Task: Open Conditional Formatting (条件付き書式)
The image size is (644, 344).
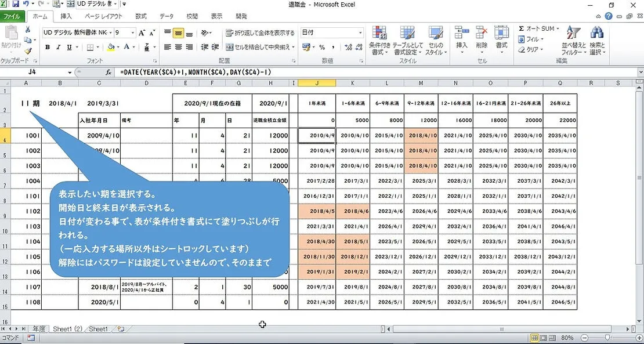Action: 380,41
